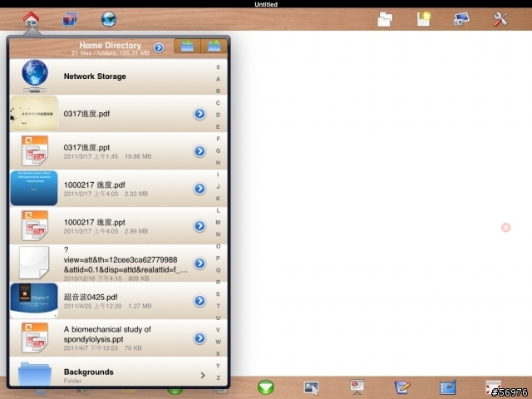Select the file name 1000217 進度.ppt
The width and height of the screenshot is (532, 399).
point(94,222)
